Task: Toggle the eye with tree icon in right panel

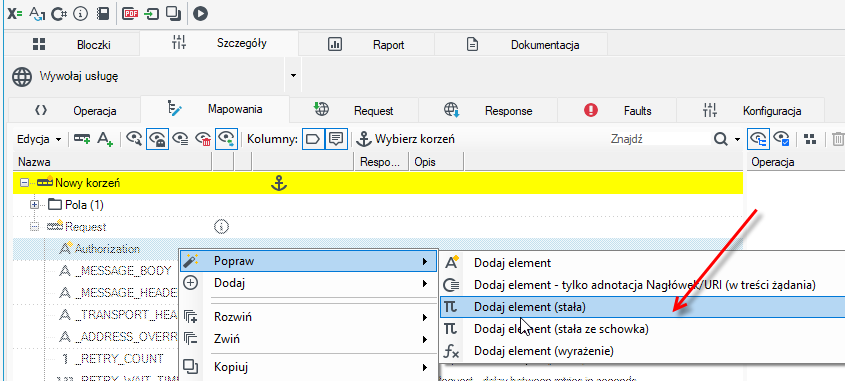Action: pyautogui.click(x=758, y=139)
